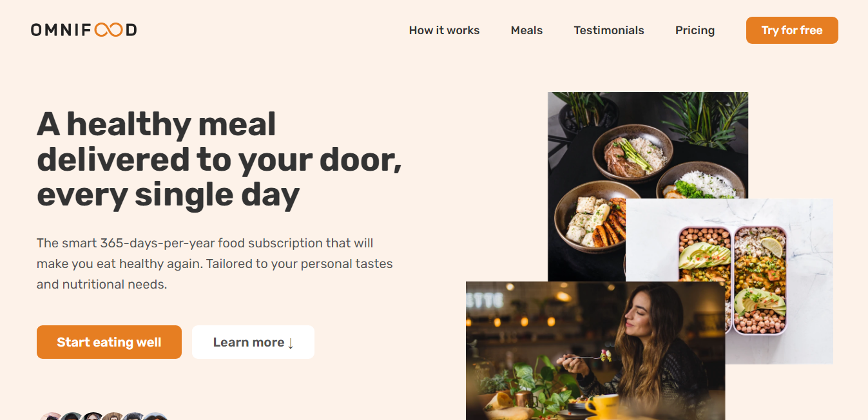Go to the Meals nav link

pyautogui.click(x=526, y=30)
